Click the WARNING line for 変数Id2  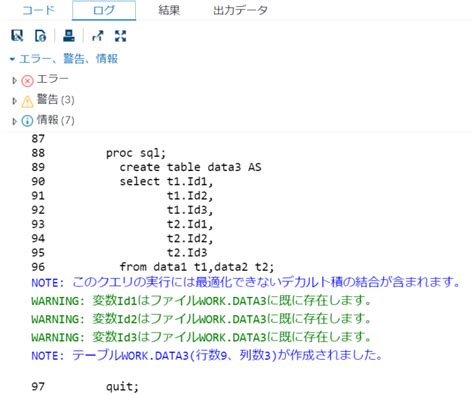[201, 319]
